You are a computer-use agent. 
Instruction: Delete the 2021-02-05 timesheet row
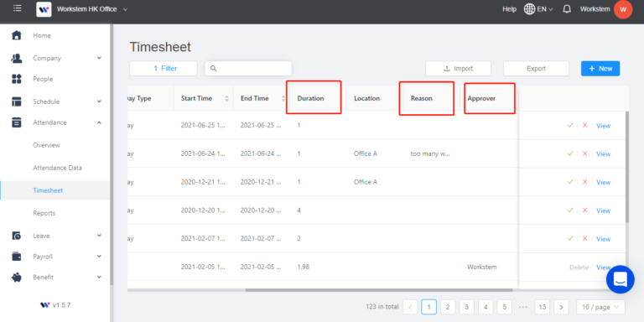click(x=579, y=267)
